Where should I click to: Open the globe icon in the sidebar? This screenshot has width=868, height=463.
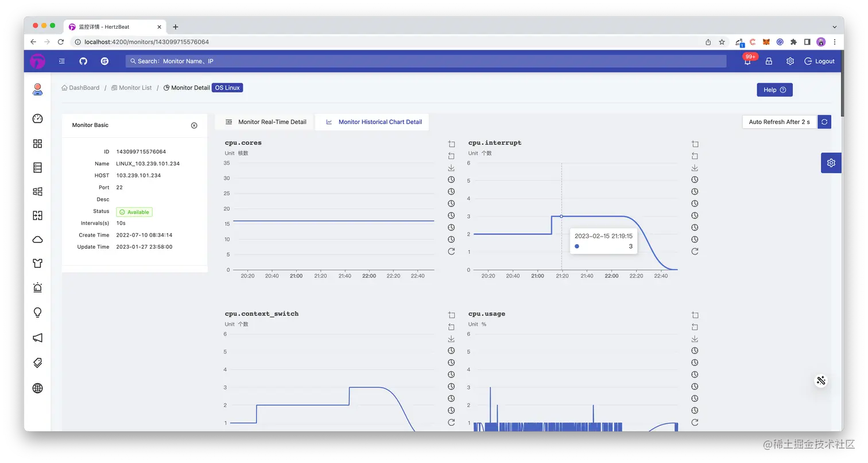(x=37, y=388)
